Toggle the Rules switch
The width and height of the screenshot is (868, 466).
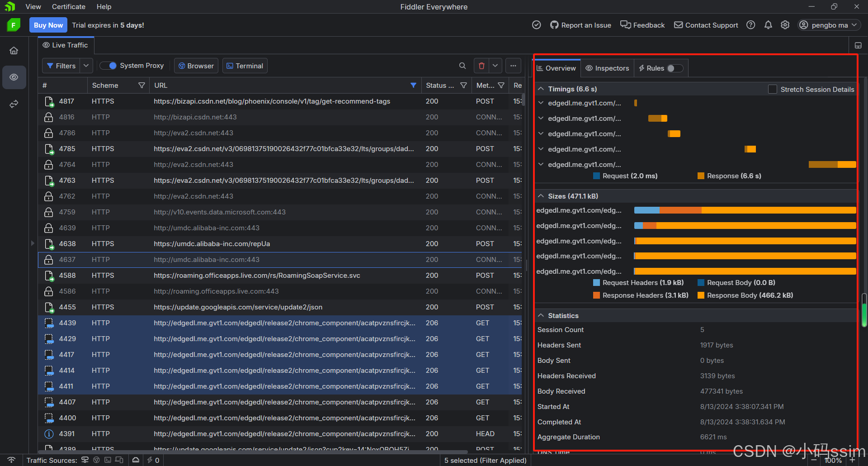tap(675, 68)
